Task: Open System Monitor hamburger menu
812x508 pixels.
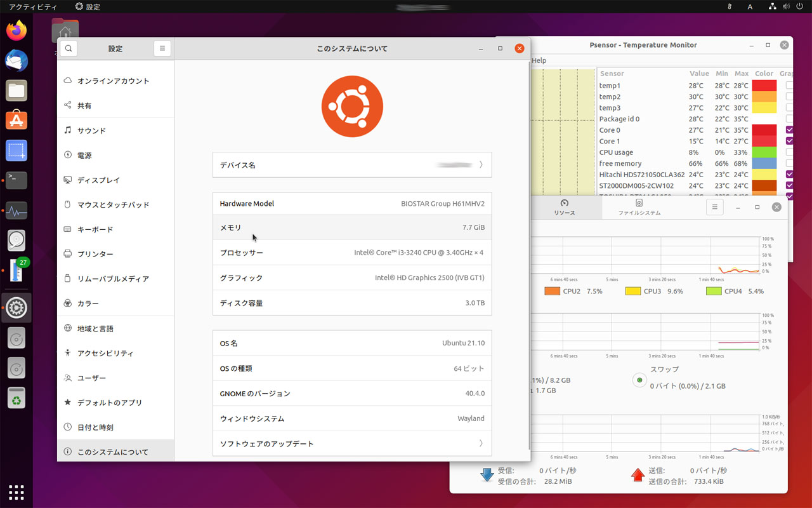Action: coord(714,207)
